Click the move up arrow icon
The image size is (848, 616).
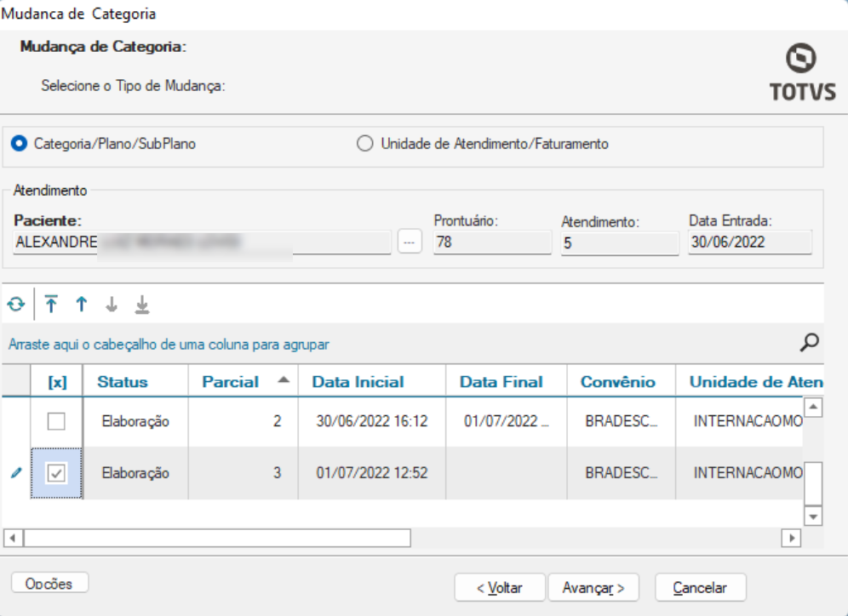pos(82,305)
